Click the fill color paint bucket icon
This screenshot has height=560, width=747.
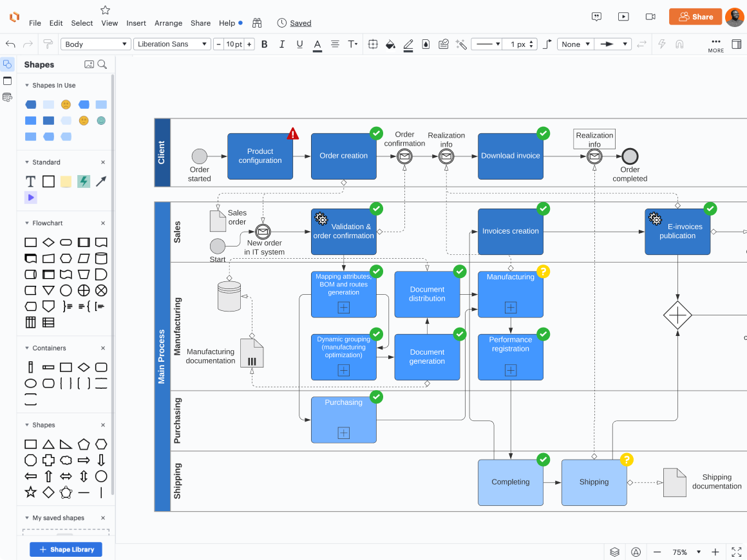[x=390, y=44]
